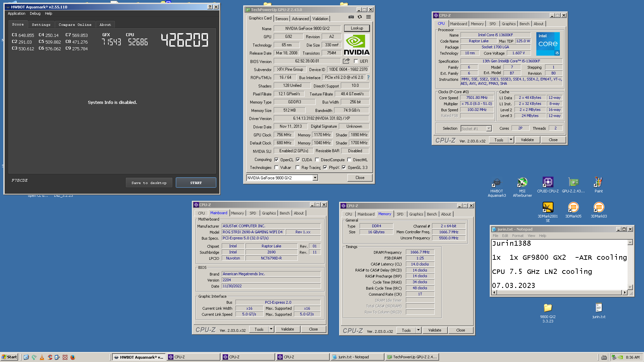This screenshot has width=644, height=362.
Task: Select the GPU-Z.2.43 desktop icon
Action: point(573,185)
